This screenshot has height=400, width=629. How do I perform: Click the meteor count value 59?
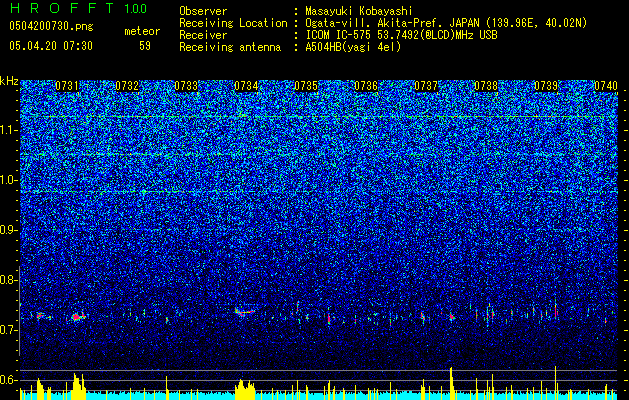[145, 46]
